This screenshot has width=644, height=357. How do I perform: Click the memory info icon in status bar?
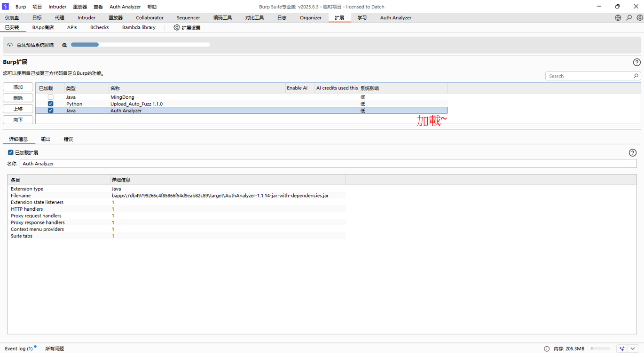(x=547, y=349)
